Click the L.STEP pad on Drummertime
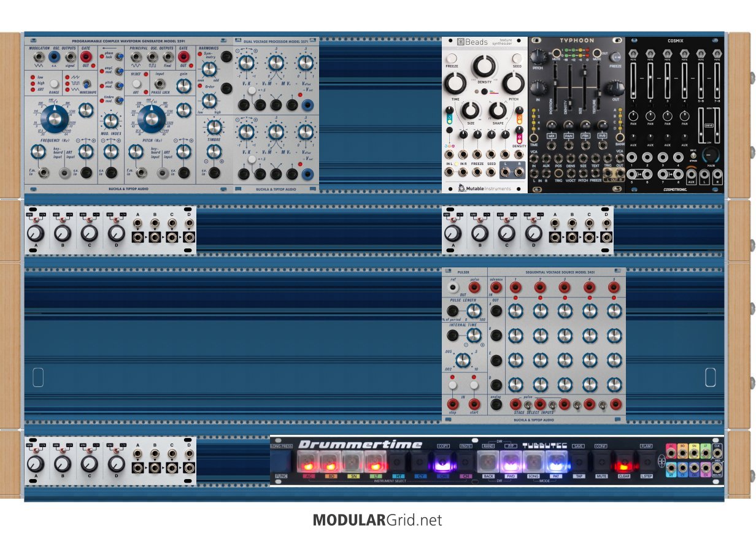 click(x=646, y=461)
